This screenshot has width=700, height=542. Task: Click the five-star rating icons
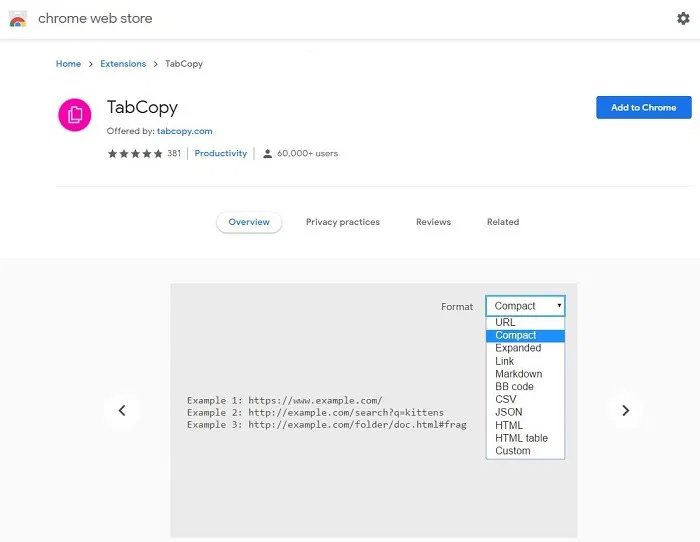coord(135,154)
